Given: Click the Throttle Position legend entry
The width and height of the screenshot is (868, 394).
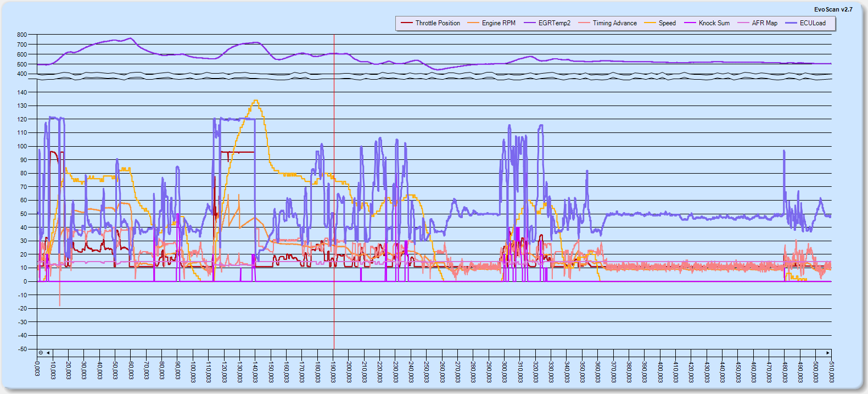Looking at the screenshot, I should point(438,23).
